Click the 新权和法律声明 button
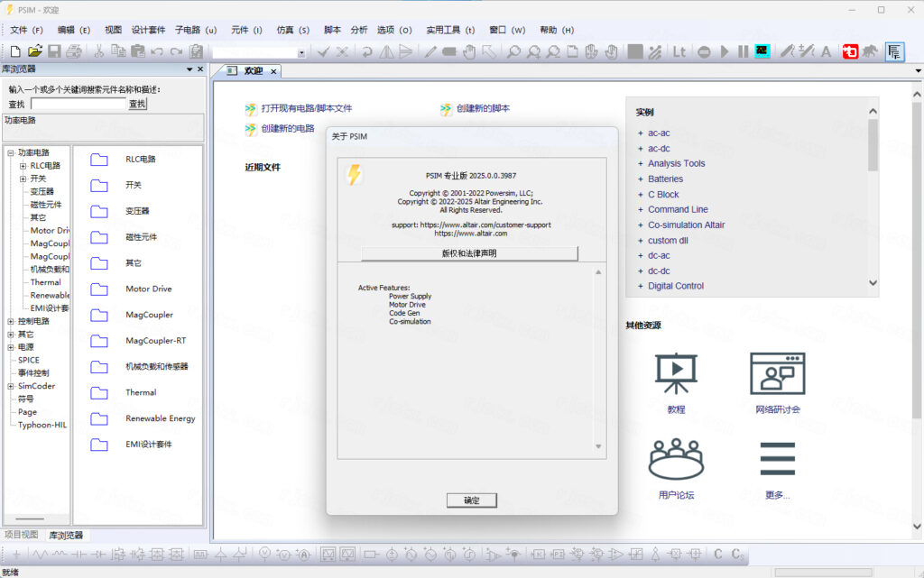924x578 pixels. pyautogui.click(x=468, y=253)
